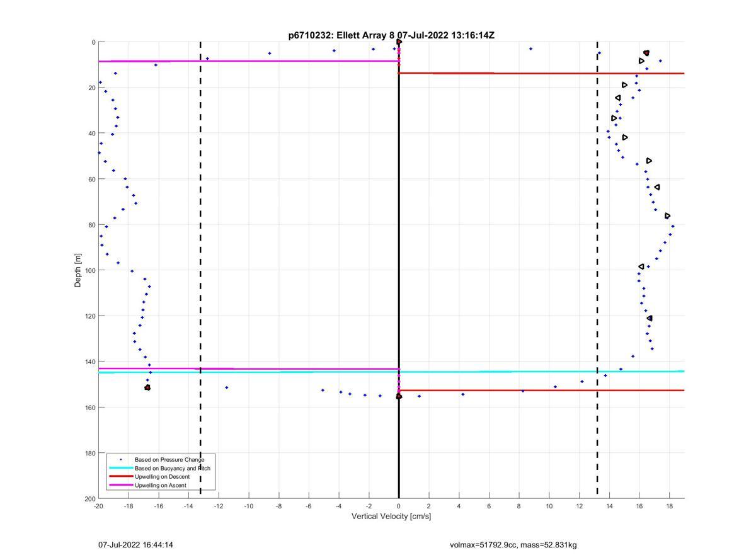Click the x-axis tick label '18'
The width and height of the screenshot is (756, 560).
(x=670, y=506)
